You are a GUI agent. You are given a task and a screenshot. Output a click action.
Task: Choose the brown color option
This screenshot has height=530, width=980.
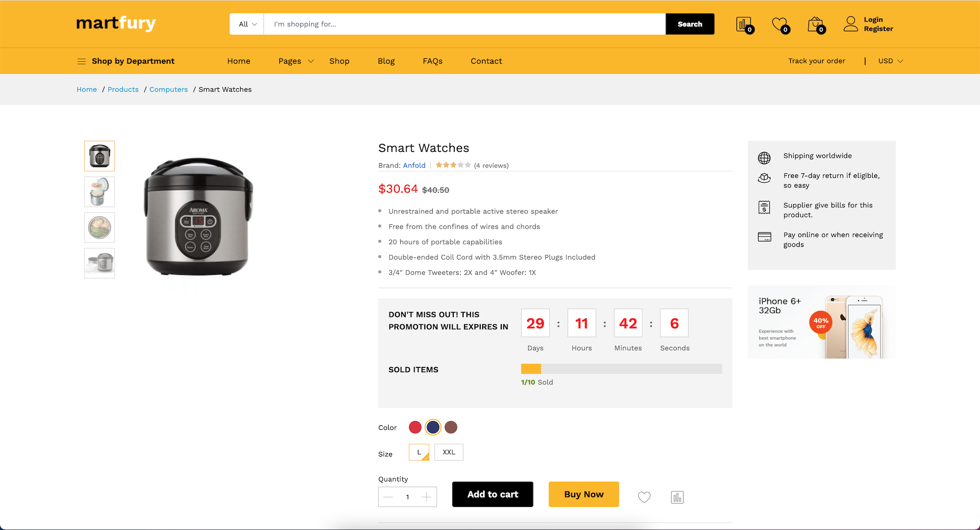click(451, 427)
